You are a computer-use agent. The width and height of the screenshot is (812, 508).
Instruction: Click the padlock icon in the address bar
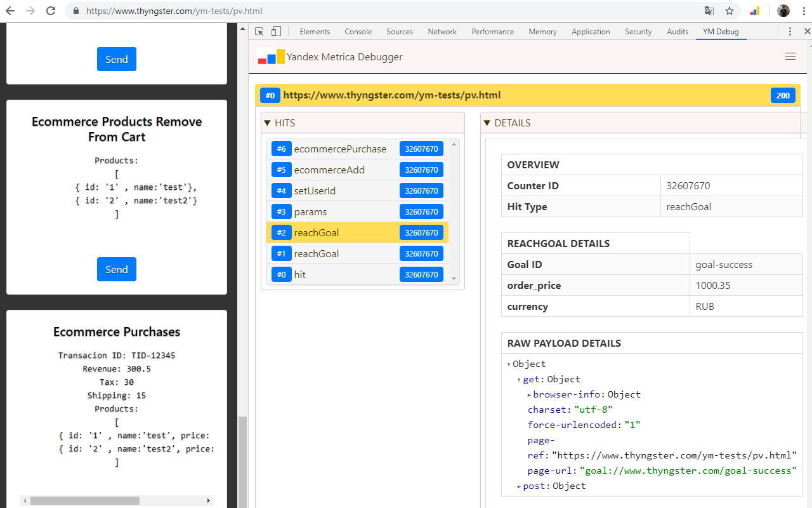[x=76, y=11]
